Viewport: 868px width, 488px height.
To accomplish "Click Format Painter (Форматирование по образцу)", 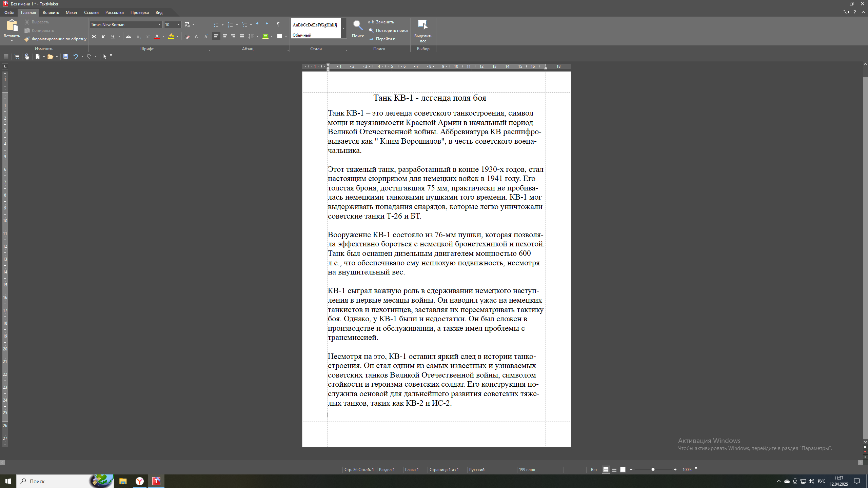I will 56,39.
